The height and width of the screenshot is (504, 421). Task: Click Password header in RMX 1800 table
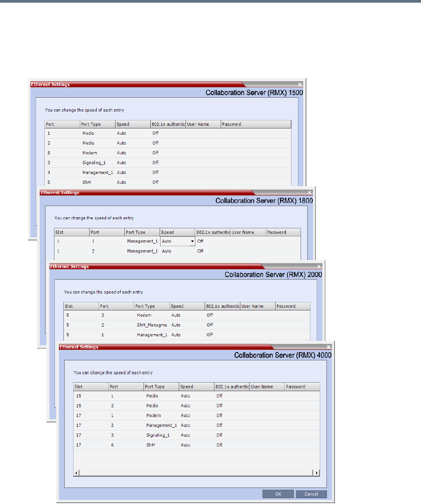click(284, 232)
